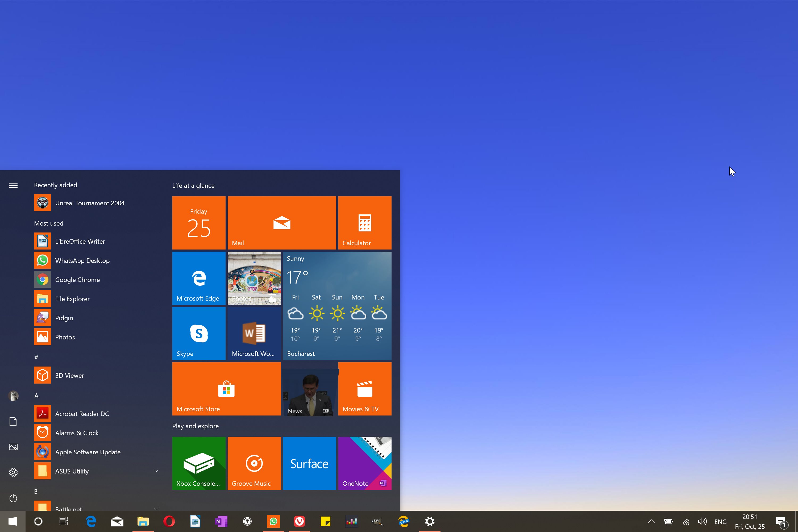Click the Life at a glance group header
The height and width of the screenshot is (532, 798).
193,186
